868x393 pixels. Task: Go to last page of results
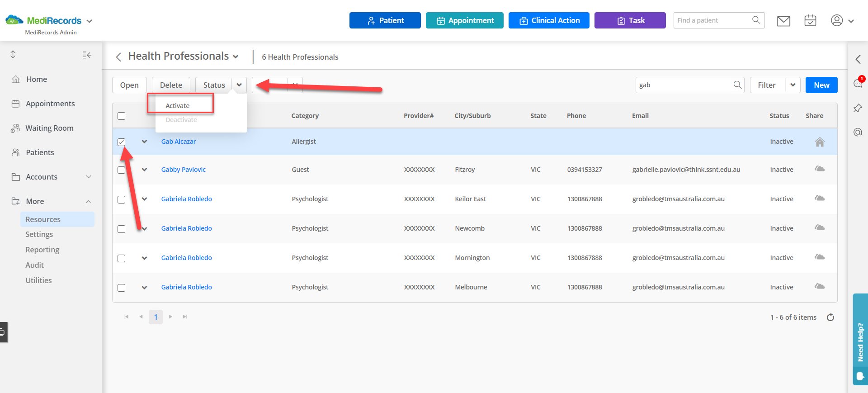185,317
